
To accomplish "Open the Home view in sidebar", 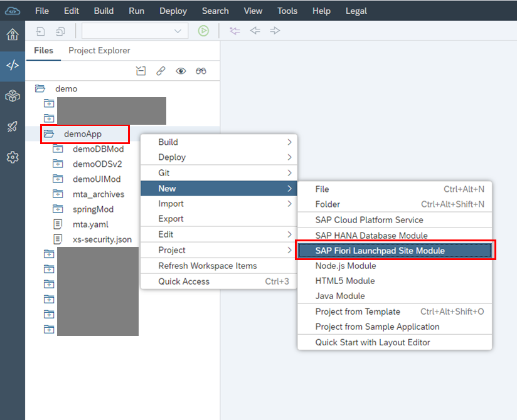I will point(13,34).
